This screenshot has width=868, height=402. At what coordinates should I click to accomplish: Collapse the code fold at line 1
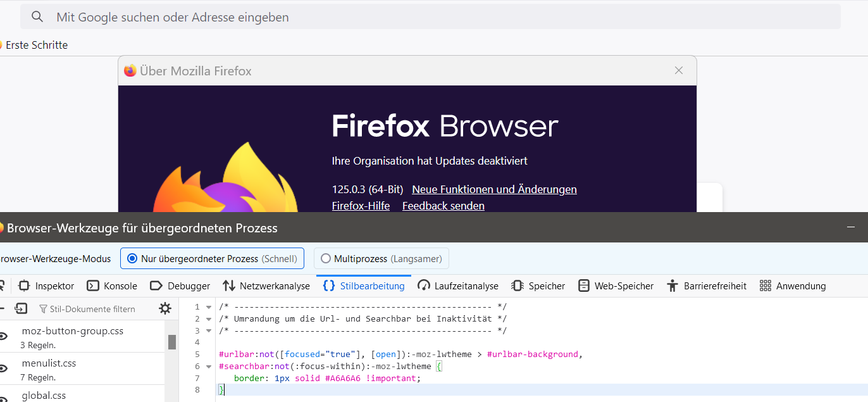pyautogui.click(x=209, y=308)
